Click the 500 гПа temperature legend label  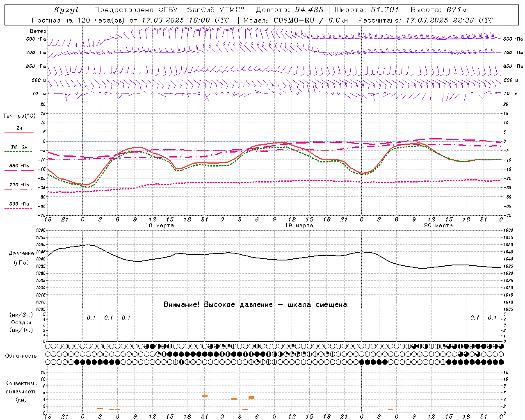click(x=19, y=204)
